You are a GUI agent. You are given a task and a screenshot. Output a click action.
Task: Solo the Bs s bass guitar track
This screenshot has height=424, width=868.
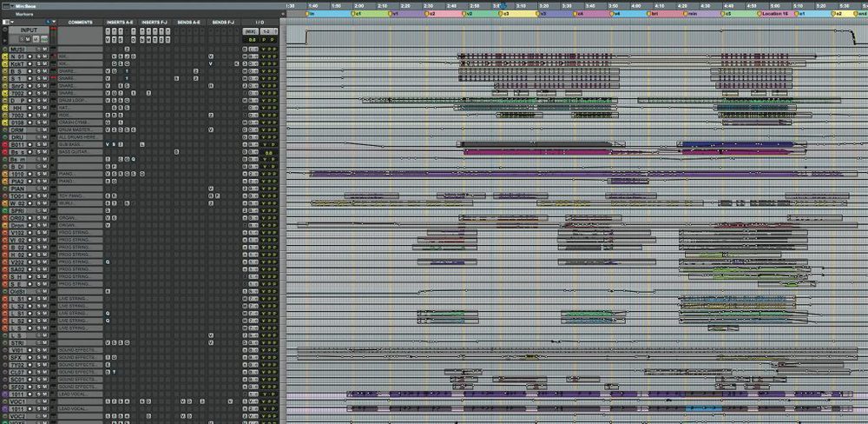[x=38, y=152]
